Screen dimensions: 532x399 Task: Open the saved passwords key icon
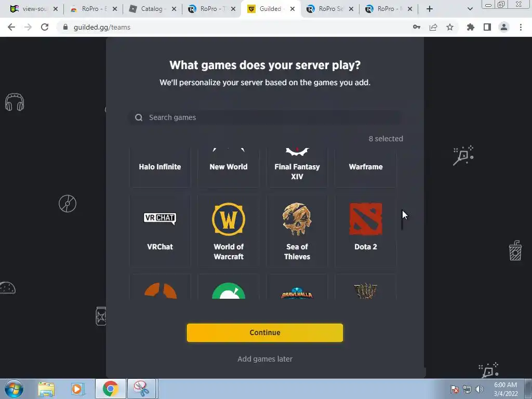pos(417,27)
